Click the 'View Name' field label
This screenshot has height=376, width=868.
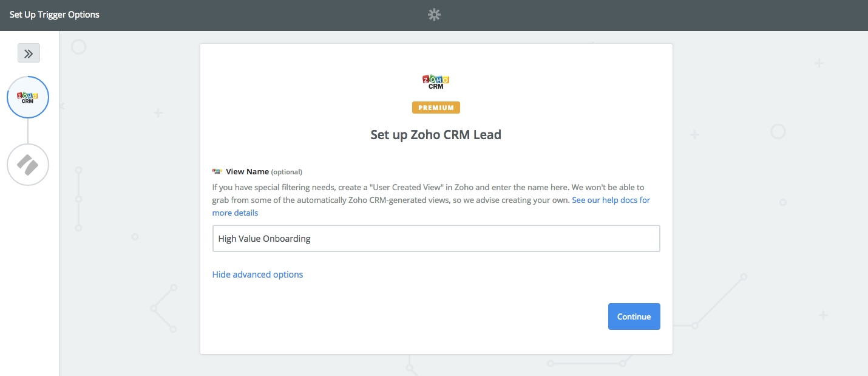click(247, 172)
